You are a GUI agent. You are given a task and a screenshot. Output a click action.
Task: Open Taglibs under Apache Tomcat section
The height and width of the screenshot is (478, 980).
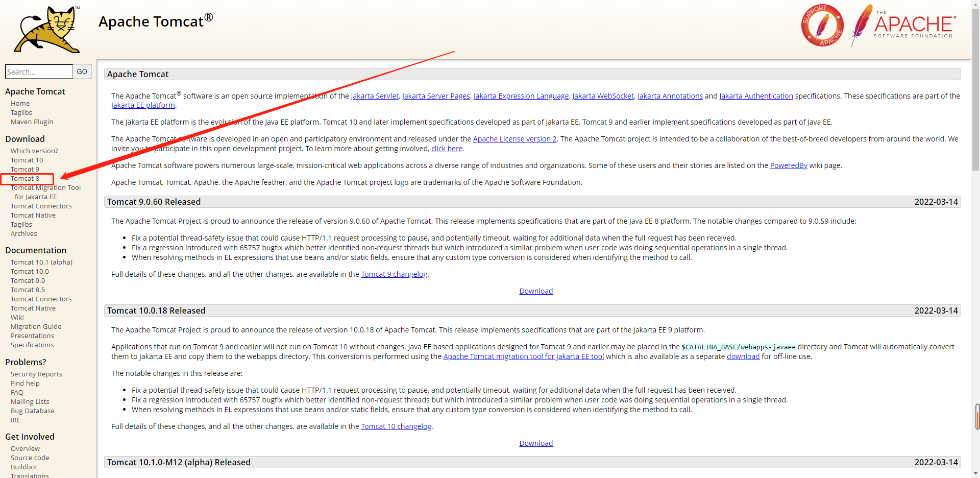(x=21, y=112)
